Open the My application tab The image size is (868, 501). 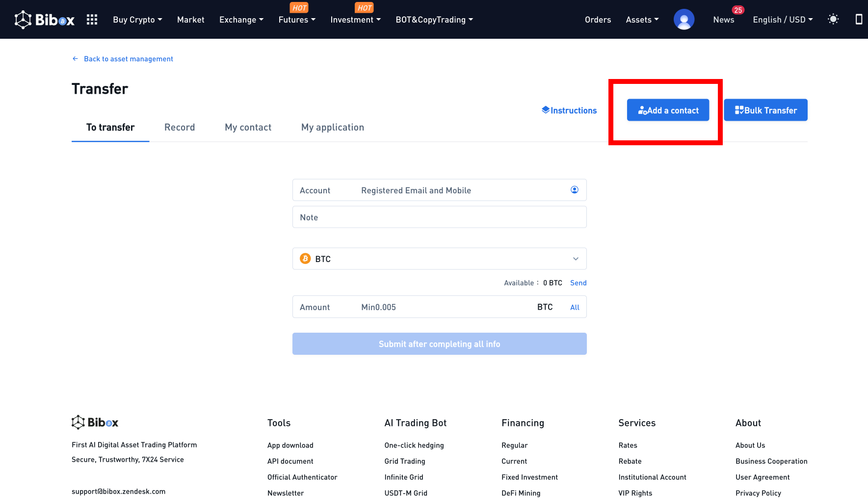(x=332, y=128)
